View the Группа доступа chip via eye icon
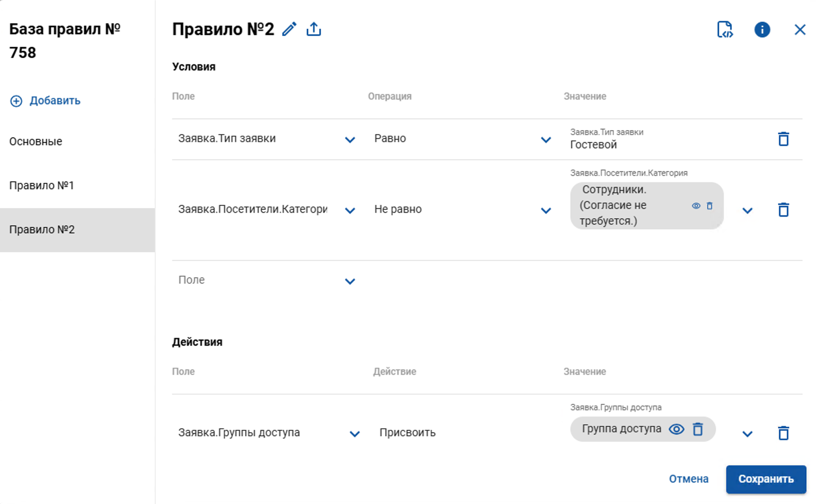 coord(677,429)
